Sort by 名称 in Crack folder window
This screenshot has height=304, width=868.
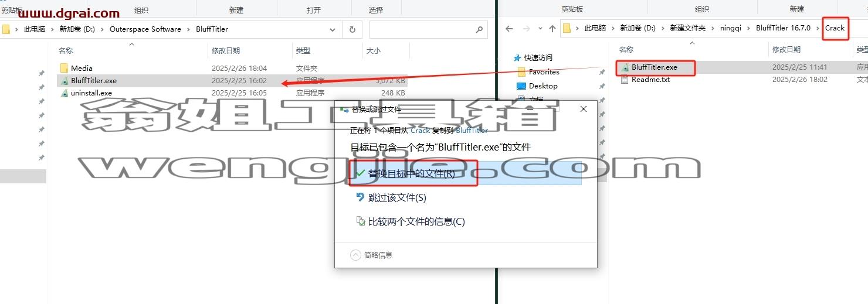pos(626,50)
